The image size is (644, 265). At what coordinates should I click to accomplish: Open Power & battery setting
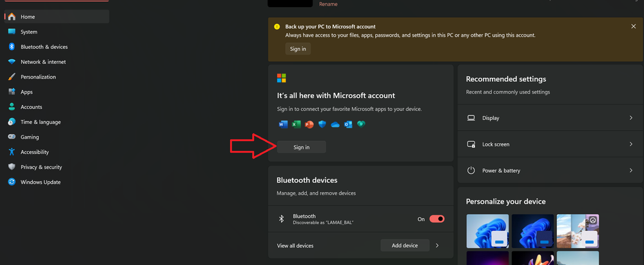(550, 170)
